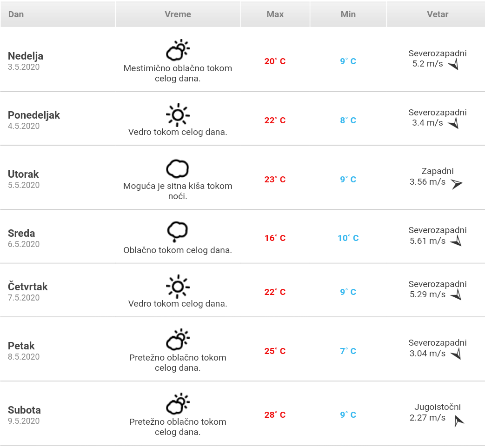Click the sun icon for Četvrtak
Viewport: 485px width, 448px height.
(178, 286)
